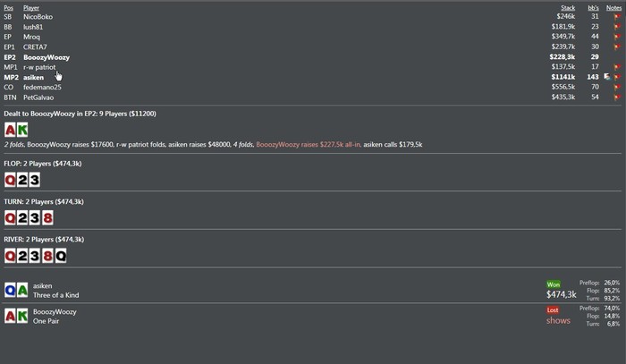The height and width of the screenshot is (364, 626).
Task: Open the notes flag for PetGalvao
Action: [x=617, y=97]
